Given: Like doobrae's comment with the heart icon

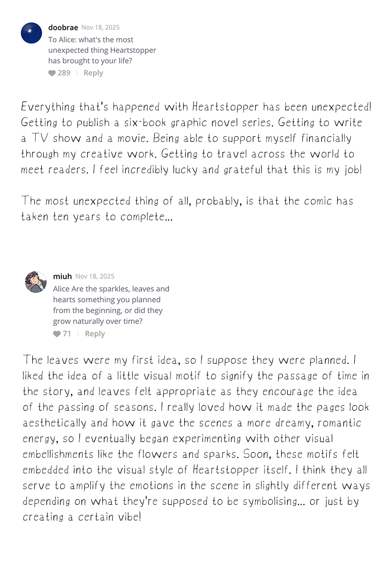Looking at the screenshot, I should (x=52, y=73).
